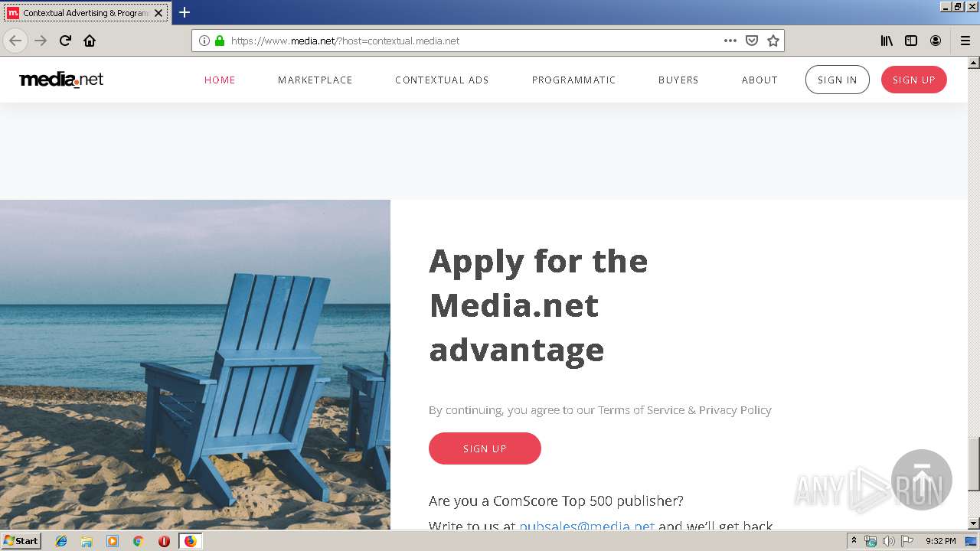
Task: Open the pubsales@media.net email link
Action: [587, 526]
